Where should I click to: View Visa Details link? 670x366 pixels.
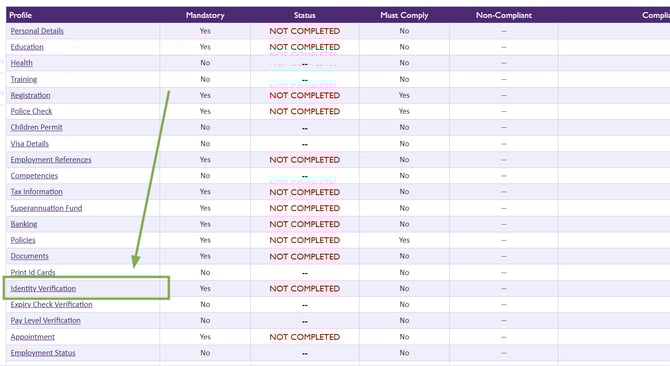click(29, 143)
